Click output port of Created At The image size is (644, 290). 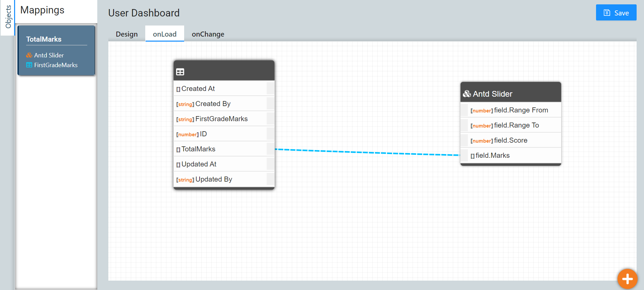[x=270, y=88]
